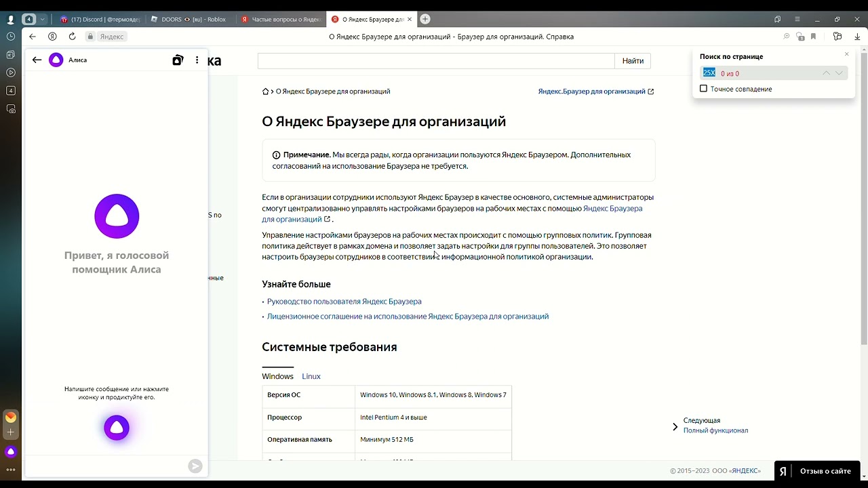868x488 pixels.
Task: Open the «ЯНДЕКС» footer link
Action: pyautogui.click(x=746, y=471)
